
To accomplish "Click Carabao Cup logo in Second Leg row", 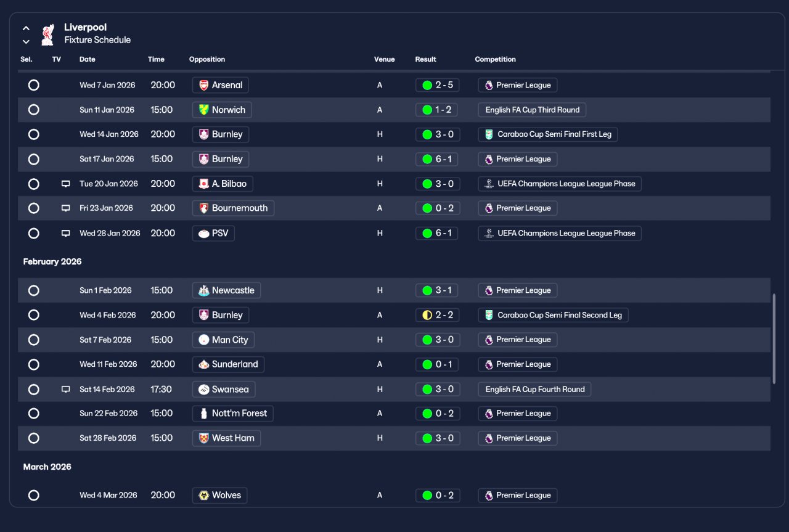I will (x=489, y=315).
